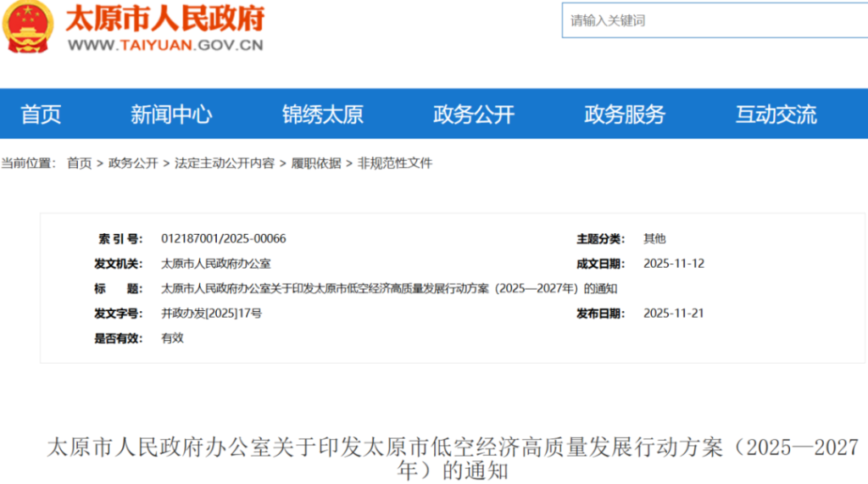The image size is (868, 484).
Task: Open 政务公开 from the blue navigation bar
Action: click(474, 114)
